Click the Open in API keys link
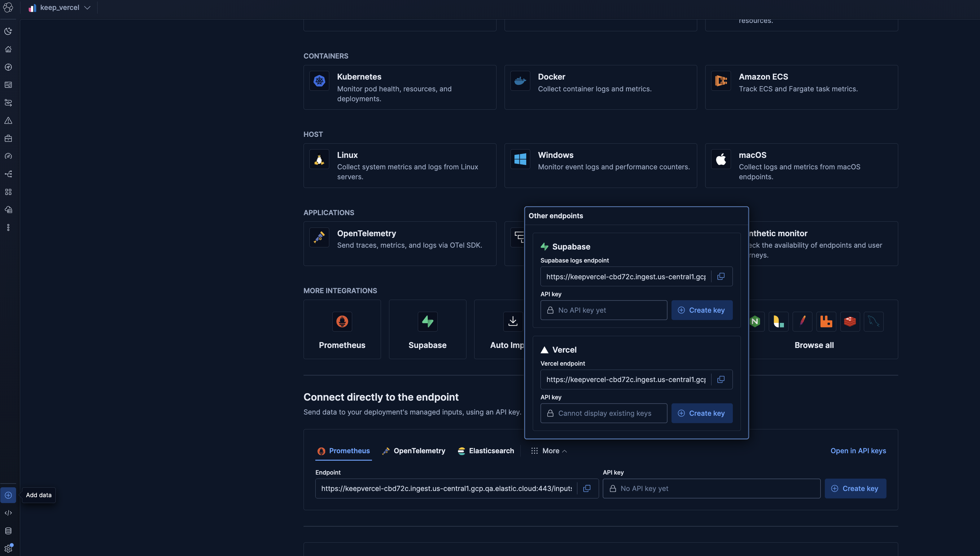980x556 pixels. [x=858, y=451]
